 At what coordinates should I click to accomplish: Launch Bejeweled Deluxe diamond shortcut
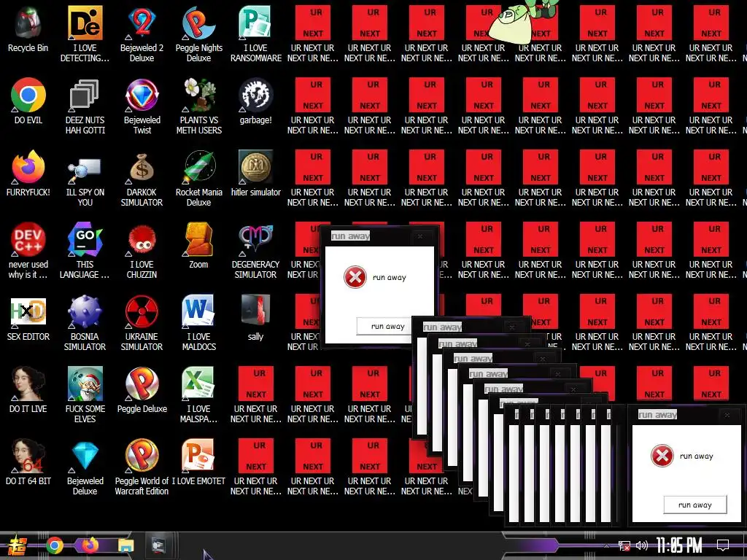(85, 456)
